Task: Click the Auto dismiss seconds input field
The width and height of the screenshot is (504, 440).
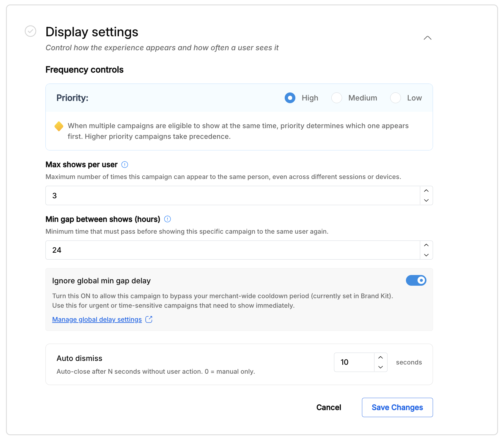Action: point(354,362)
